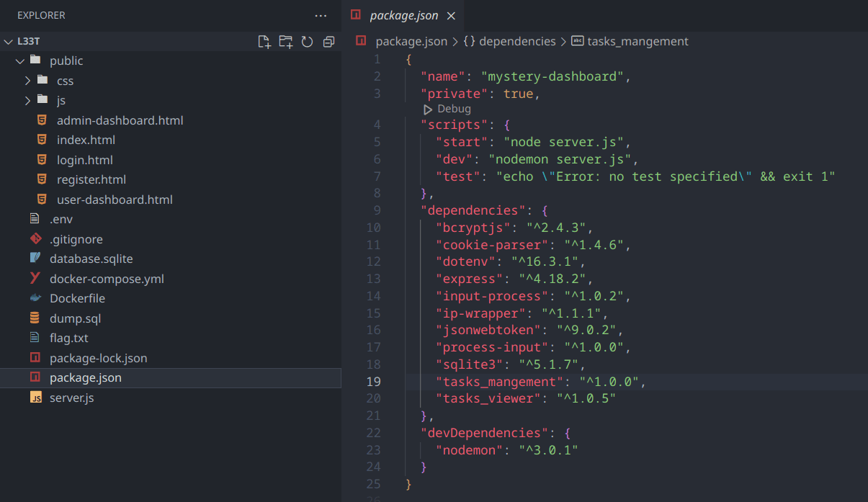Click the .gitignore git icon
The width and height of the screenshot is (868, 502).
pos(35,239)
